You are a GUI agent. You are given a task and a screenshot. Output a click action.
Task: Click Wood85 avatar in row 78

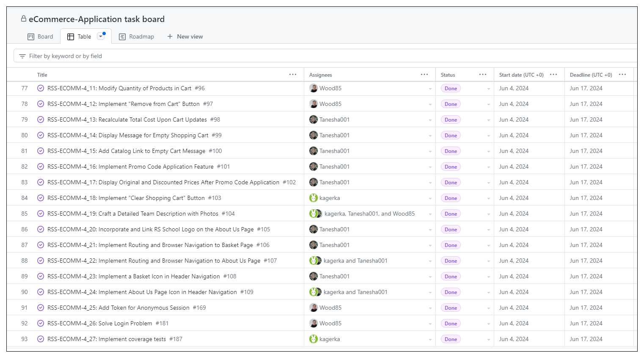coord(314,104)
